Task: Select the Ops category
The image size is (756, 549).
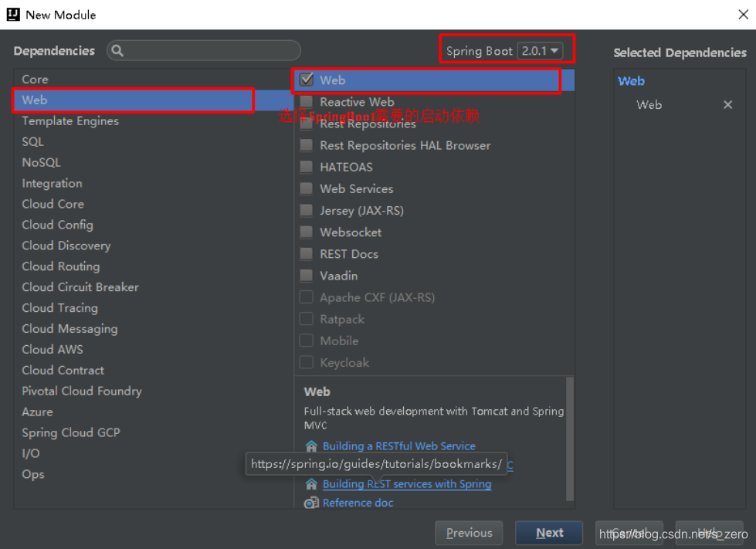Action: tap(154, 473)
